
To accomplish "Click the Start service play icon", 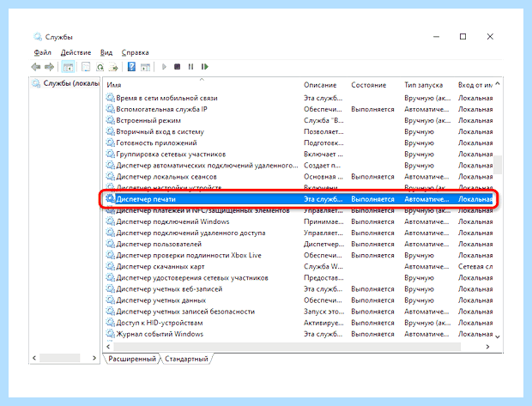I will pyautogui.click(x=164, y=67).
